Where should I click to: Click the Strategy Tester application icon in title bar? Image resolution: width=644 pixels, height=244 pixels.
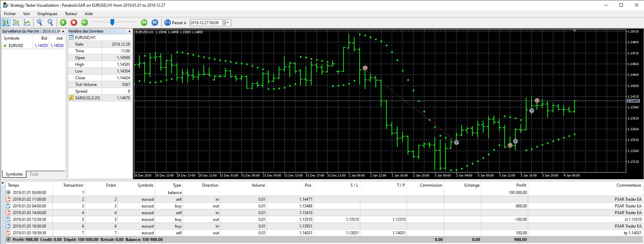(5, 5)
